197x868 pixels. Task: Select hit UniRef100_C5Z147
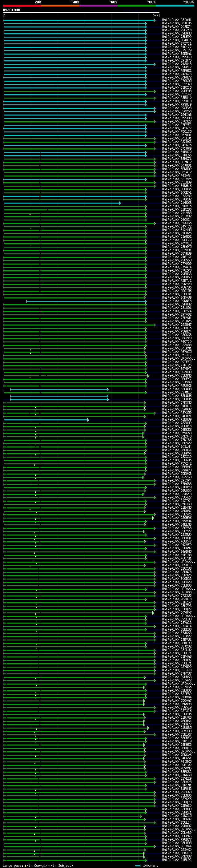coord(176,94)
